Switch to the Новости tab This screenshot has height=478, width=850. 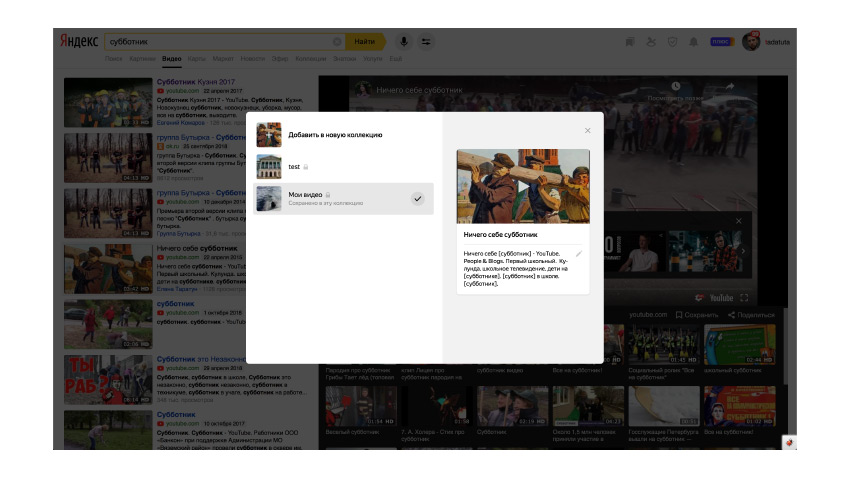(253, 59)
